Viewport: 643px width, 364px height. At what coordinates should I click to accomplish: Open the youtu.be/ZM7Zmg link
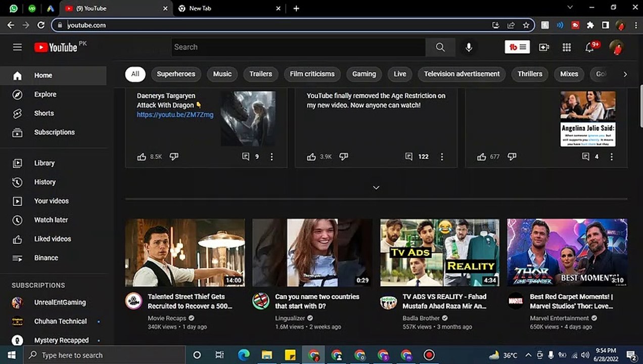[175, 115]
